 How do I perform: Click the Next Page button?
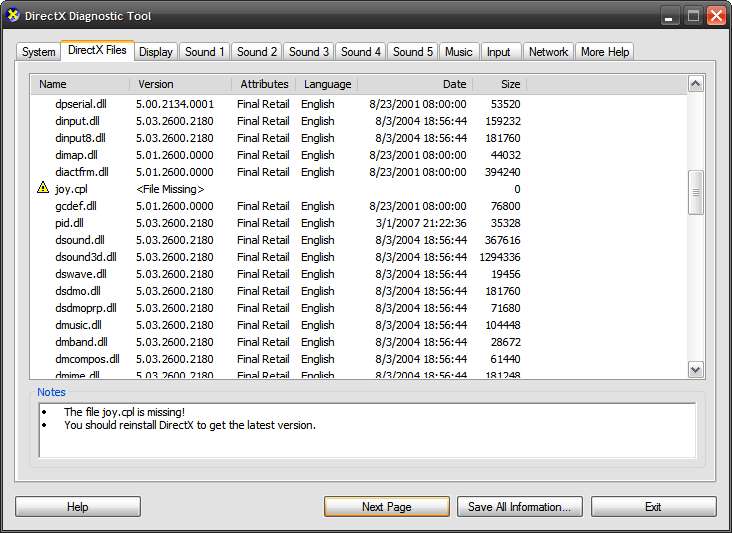tap(386, 507)
